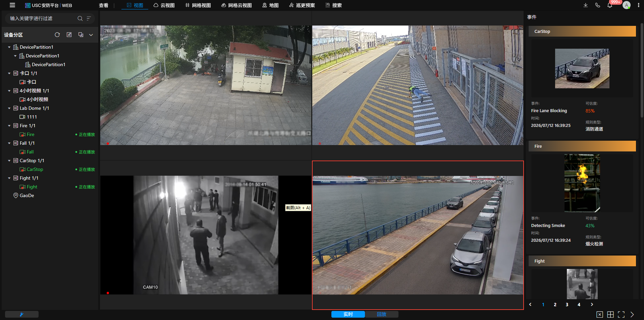The width and height of the screenshot is (644, 320).
Task: Select the four-grid layout icon
Action: [610, 314]
